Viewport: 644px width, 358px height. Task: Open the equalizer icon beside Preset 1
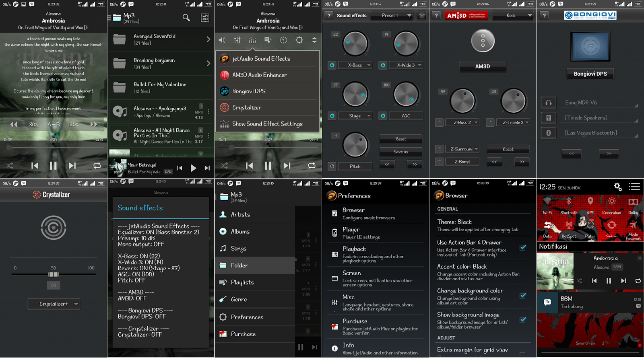[422, 15]
